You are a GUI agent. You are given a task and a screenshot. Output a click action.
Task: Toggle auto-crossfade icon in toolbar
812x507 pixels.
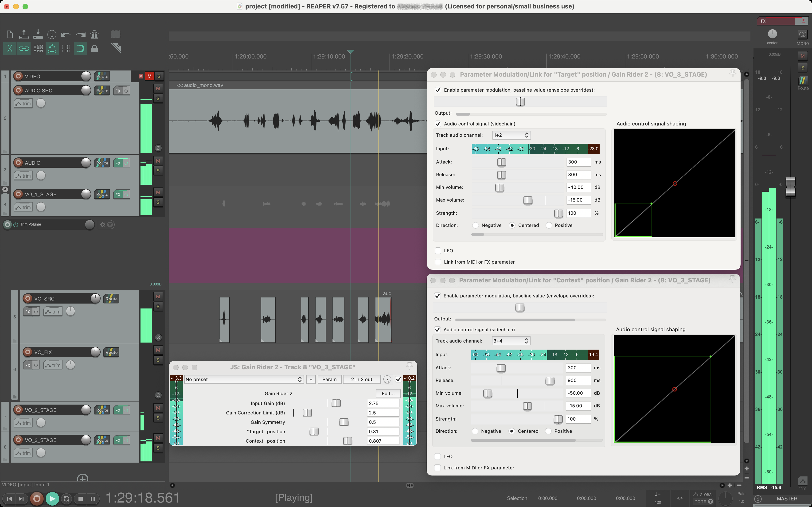(10, 49)
